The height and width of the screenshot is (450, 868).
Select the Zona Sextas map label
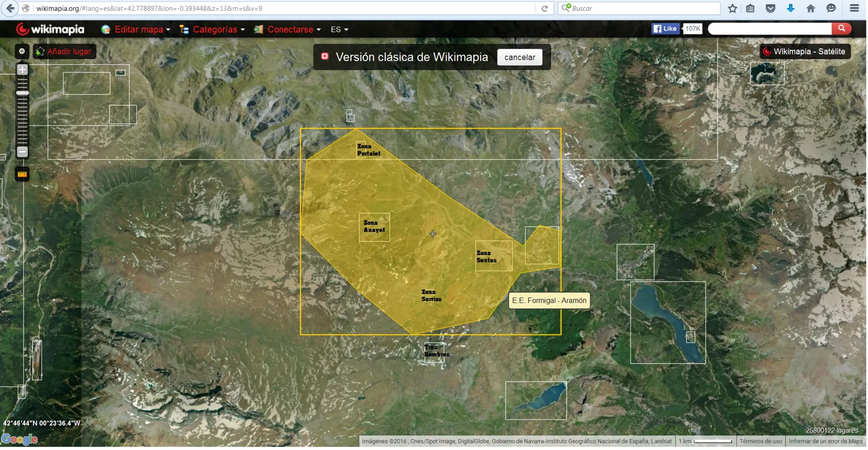point(487,257)
